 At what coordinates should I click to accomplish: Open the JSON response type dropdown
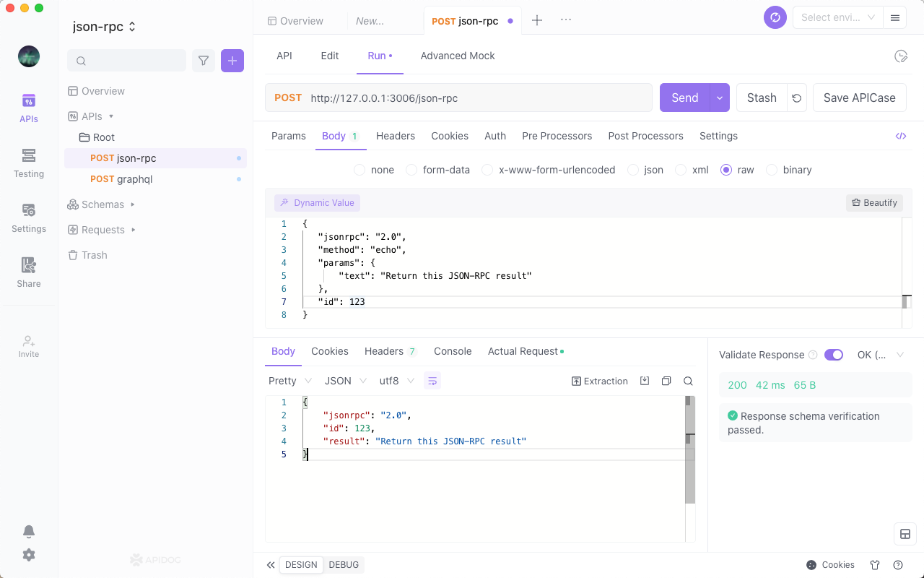click(x=346, y=381)
